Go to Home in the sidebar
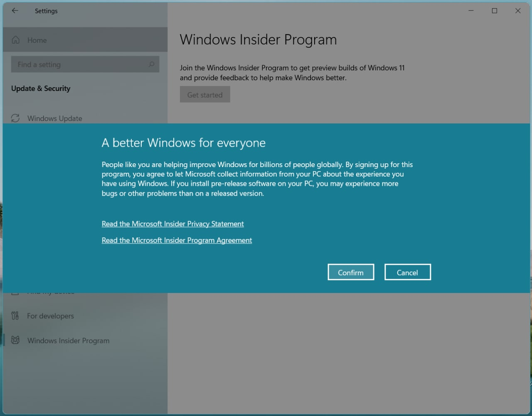The height and width of the screenshot is (416, 532). (x=37, y=40)
